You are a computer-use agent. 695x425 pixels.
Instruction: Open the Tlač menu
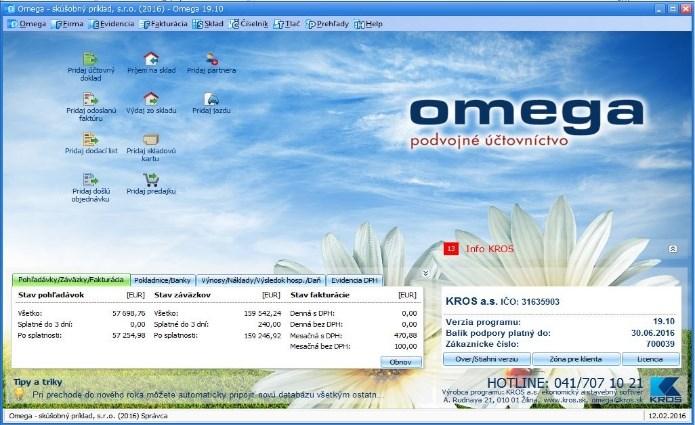point(287,24)
